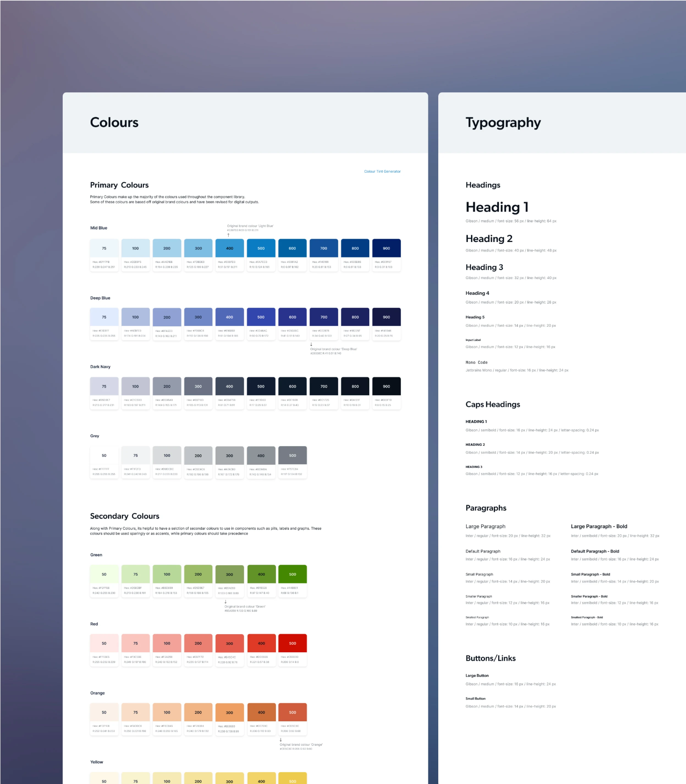This screenshot has height=784, width=686.
Task: Choose the Deep Blue 900 swatch
Action: tap(387, 324)
